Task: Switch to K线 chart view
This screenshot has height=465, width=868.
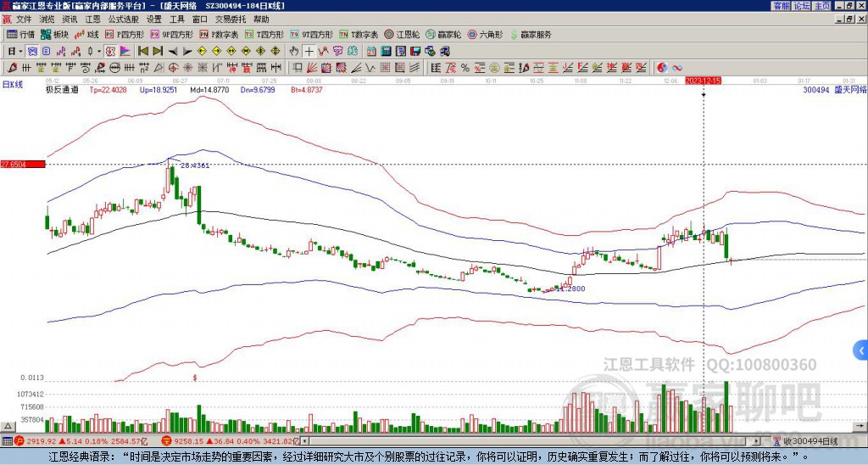Action: point(87,34)
